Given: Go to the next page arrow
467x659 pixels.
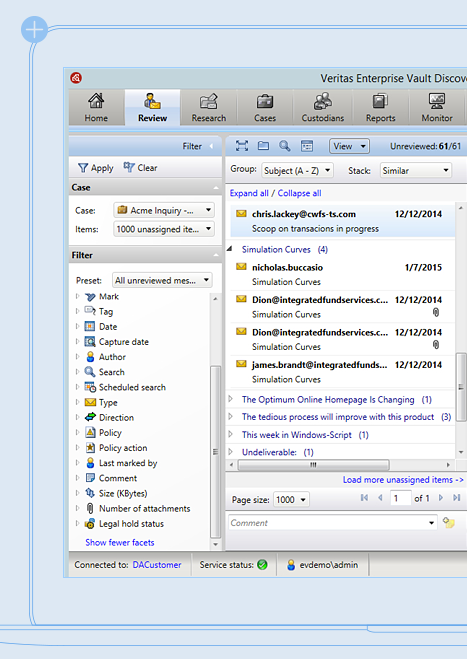Looking at the screenshot, I should tap(441, 498).
